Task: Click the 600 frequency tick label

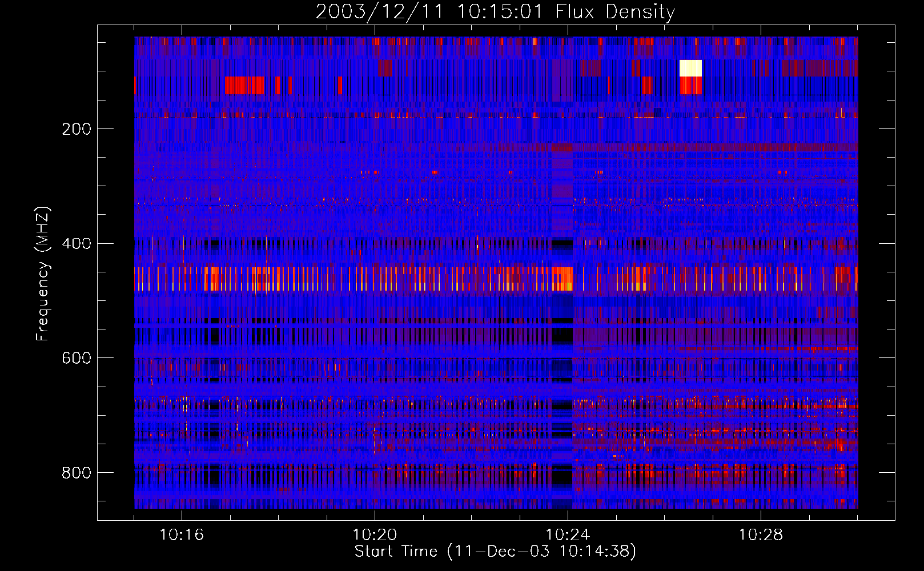Action: tap(77, 358)
